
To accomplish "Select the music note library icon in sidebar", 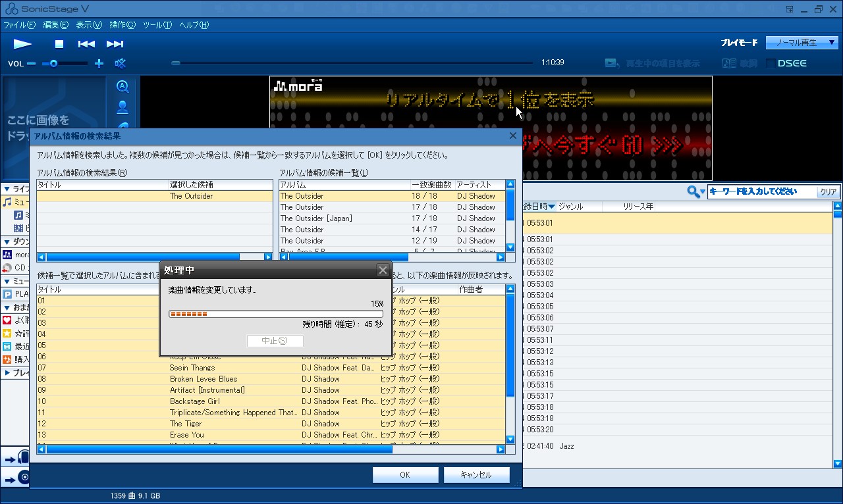I will pos(7,202).
